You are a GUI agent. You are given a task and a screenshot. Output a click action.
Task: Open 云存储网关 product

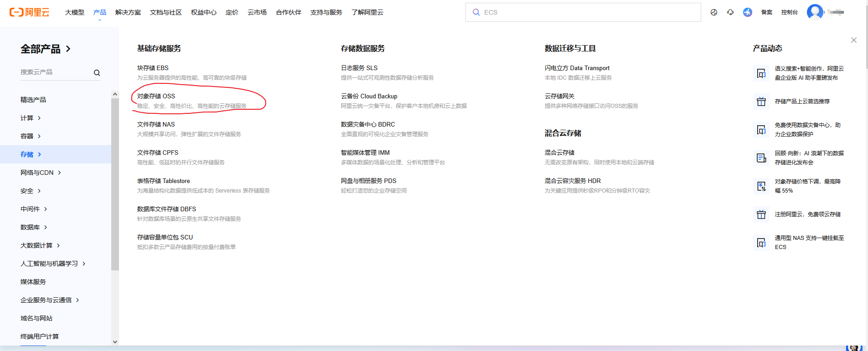point(560,96)
